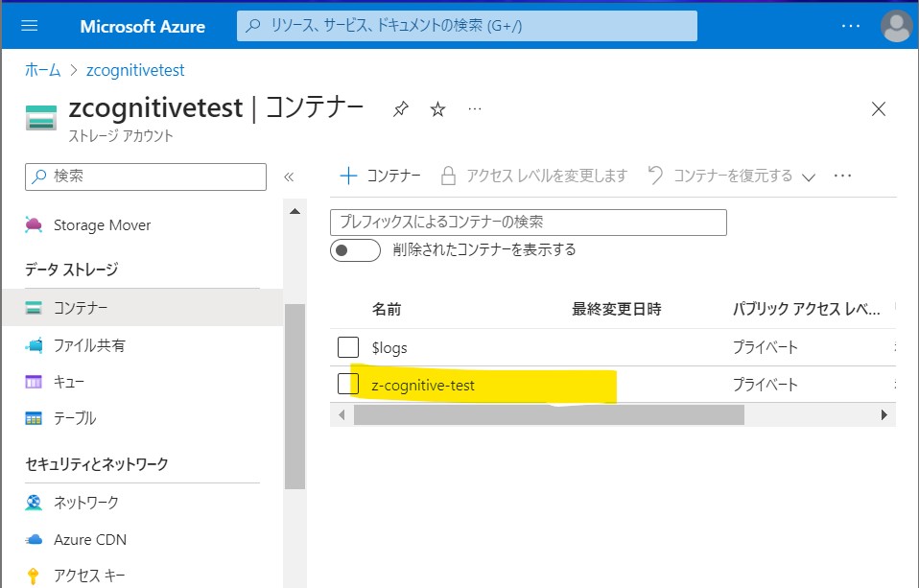The width and height of the screenshot is (919, 588).
Task: Open the user account avatar
Action: click(x=897, y=26)
